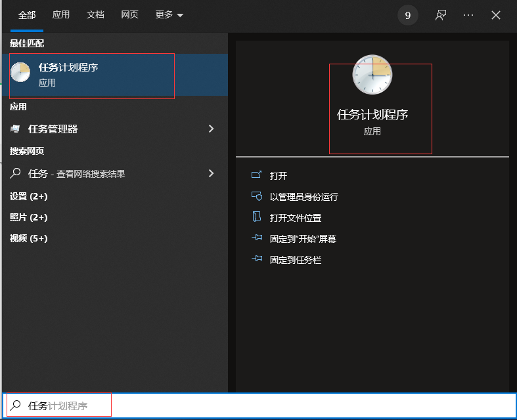Image resolution: width=517 pixels, height=420 pixels.
Task: Click the pin icon for taskbar
Action: point(257,259)
